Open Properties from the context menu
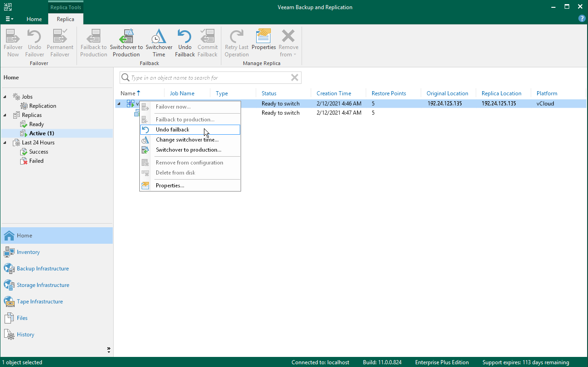Viewport: 588px width, 367px height. point(190,186)
